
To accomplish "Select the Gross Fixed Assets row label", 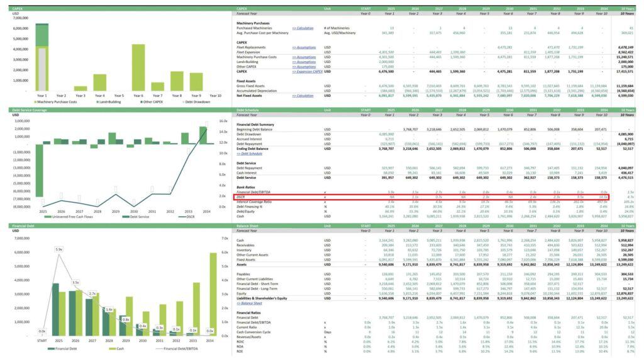I will 250,86.
